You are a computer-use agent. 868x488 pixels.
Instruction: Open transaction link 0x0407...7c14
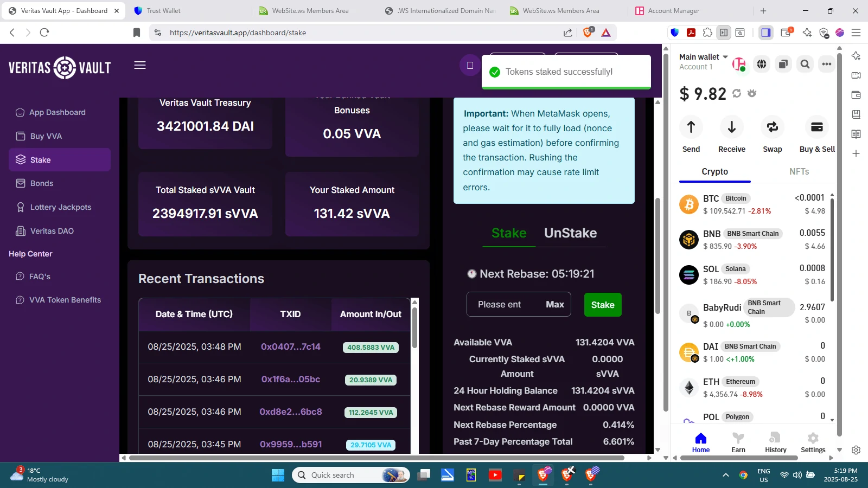pos(290,347)
